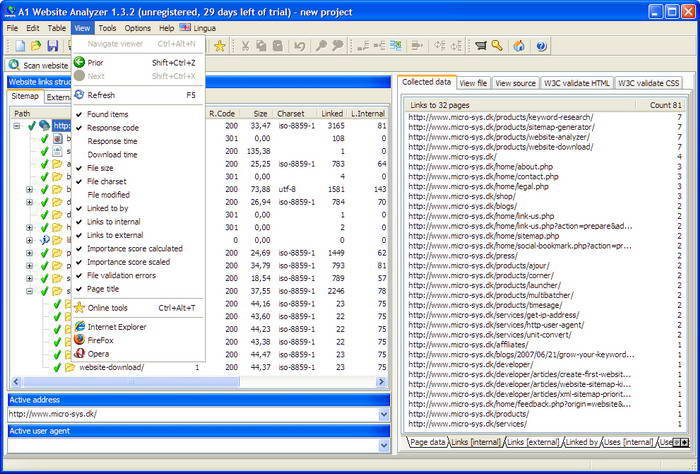Turn on the File modified column
This screenshot has width=700, height=474.
108,195
